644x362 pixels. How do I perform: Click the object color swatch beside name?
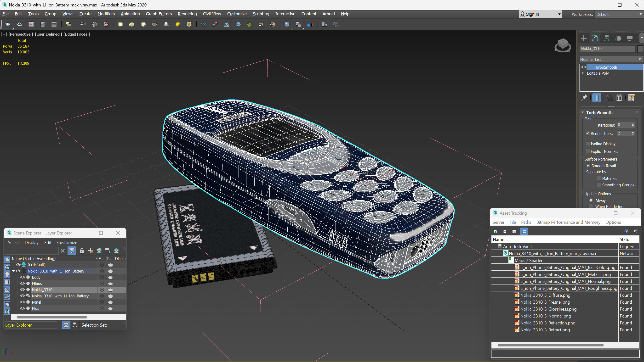pyautogui.click(x=640, y=49)
